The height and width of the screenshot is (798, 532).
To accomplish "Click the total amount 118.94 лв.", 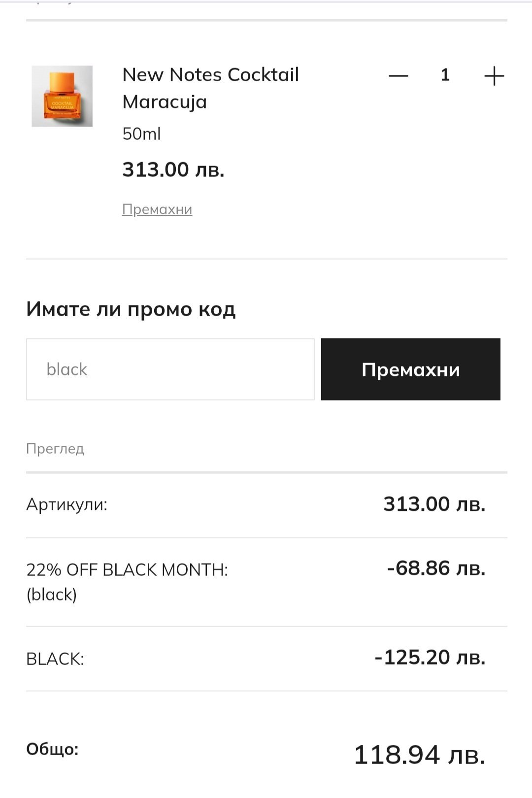I will tap(419, 755).
